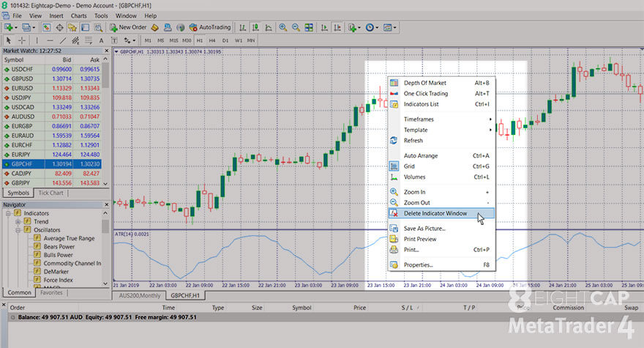Collapse the Indicators tree node
Image resolution: width=644 pixels, height=348 pixels.
point(8,213)
